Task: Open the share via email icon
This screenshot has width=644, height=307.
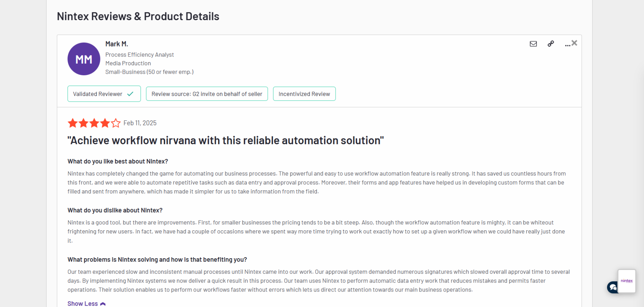Action: [533, 44]
